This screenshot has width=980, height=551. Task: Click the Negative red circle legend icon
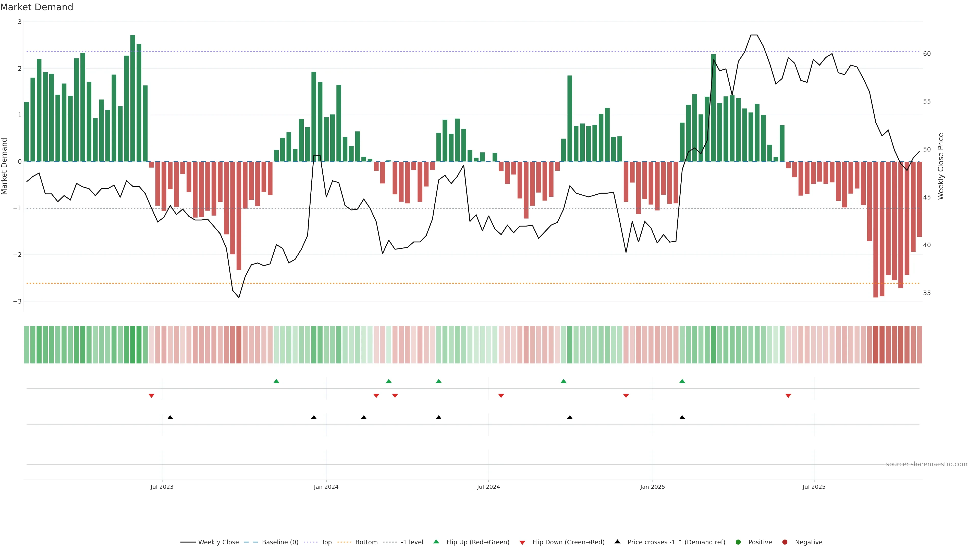[x=785, y=542]
